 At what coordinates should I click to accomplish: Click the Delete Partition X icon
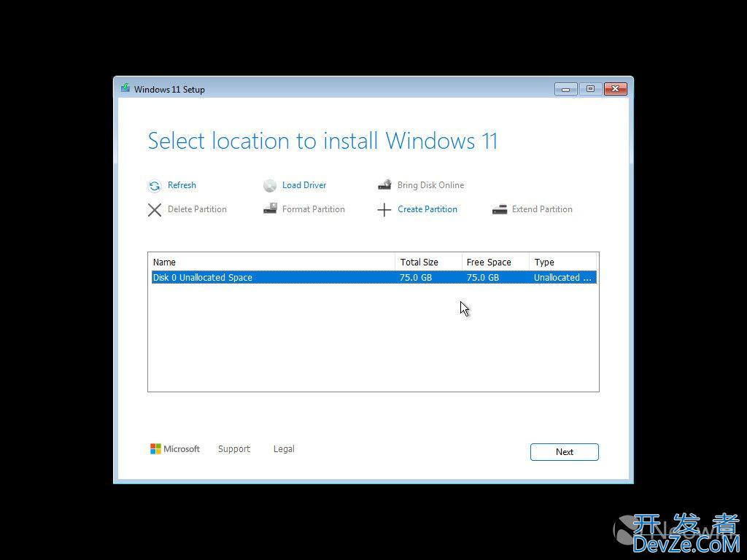pos(155,209)
